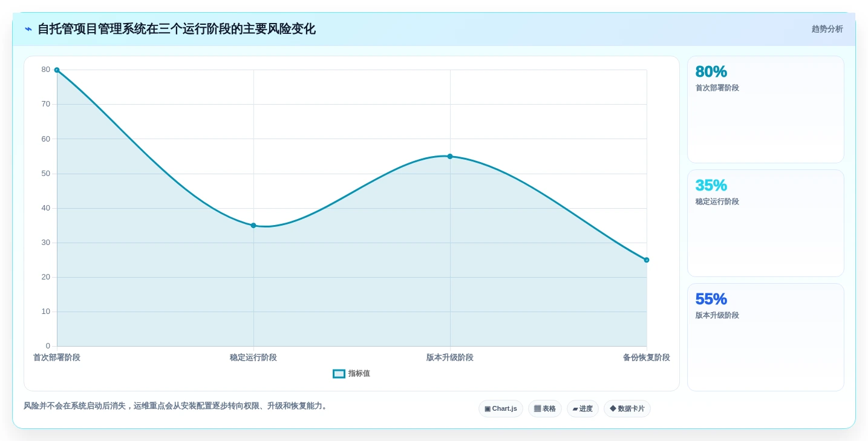Click the 80% value text
868x441 pixels.
click(711, 72)
